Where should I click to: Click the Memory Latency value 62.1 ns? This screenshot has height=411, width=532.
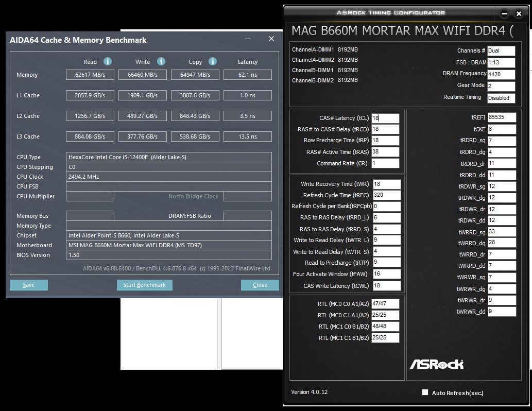(248, 75)
